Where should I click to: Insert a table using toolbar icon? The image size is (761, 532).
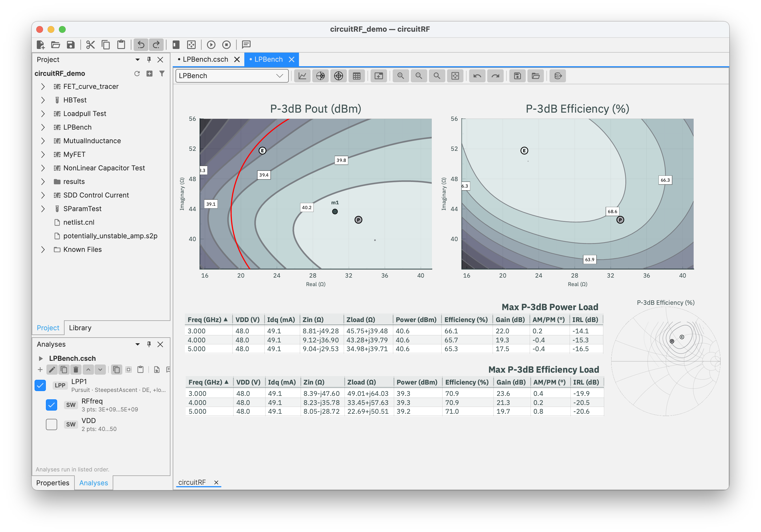point(357,76)
